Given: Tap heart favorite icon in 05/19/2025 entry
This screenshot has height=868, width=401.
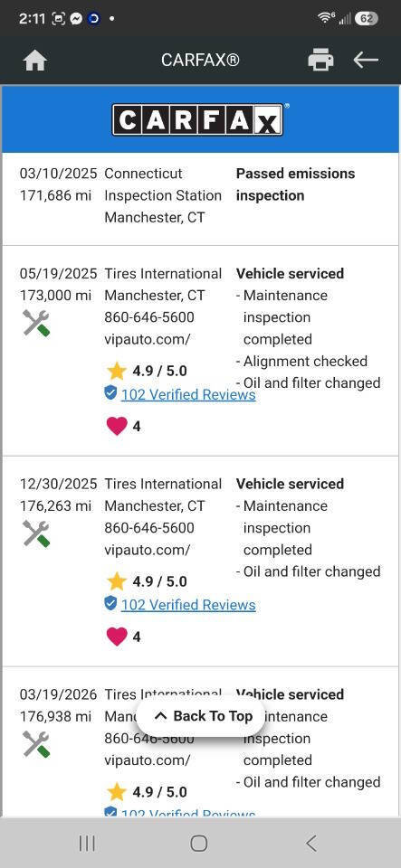Looking at the screenshot, I should (117, 426).
